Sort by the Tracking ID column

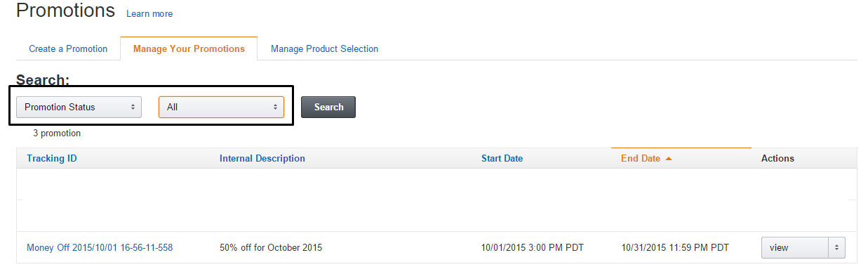point(52,158)
